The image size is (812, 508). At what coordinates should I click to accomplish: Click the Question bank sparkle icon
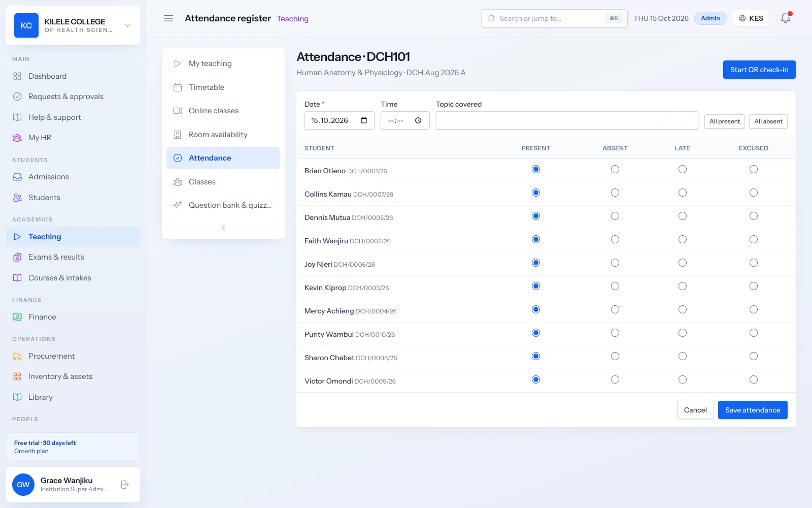pyautogui.click(x=178, y=205)
